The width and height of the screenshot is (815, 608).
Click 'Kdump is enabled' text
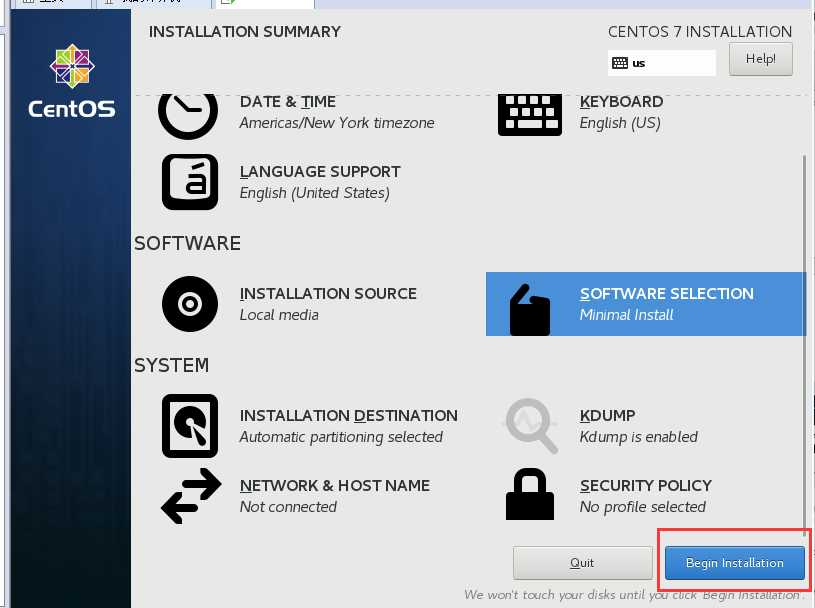coord(638,437)
